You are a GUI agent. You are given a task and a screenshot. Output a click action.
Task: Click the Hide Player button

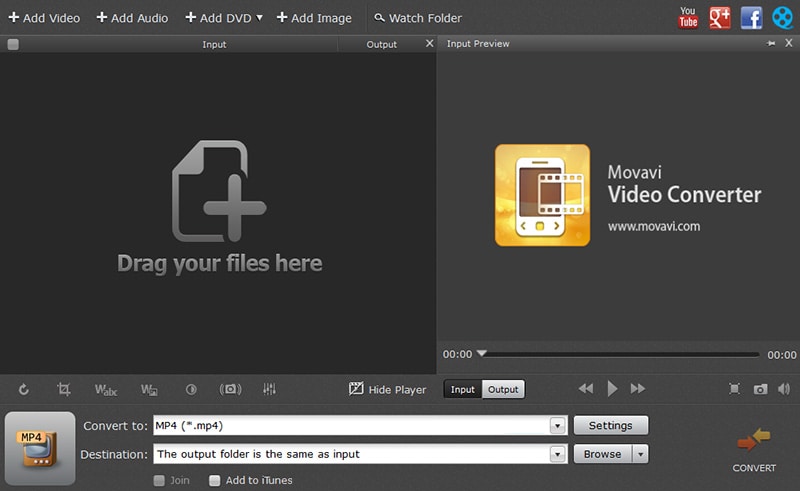pos(387,389)
